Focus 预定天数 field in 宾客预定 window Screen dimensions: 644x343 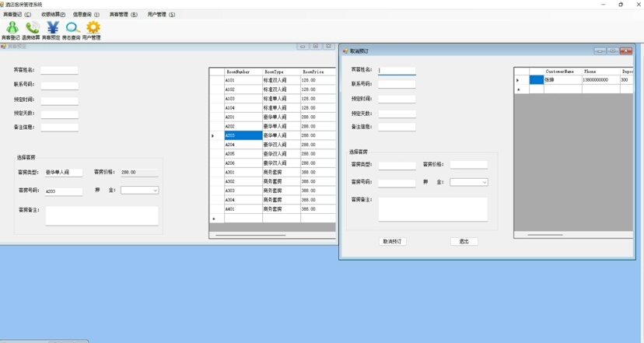(59, 114)
